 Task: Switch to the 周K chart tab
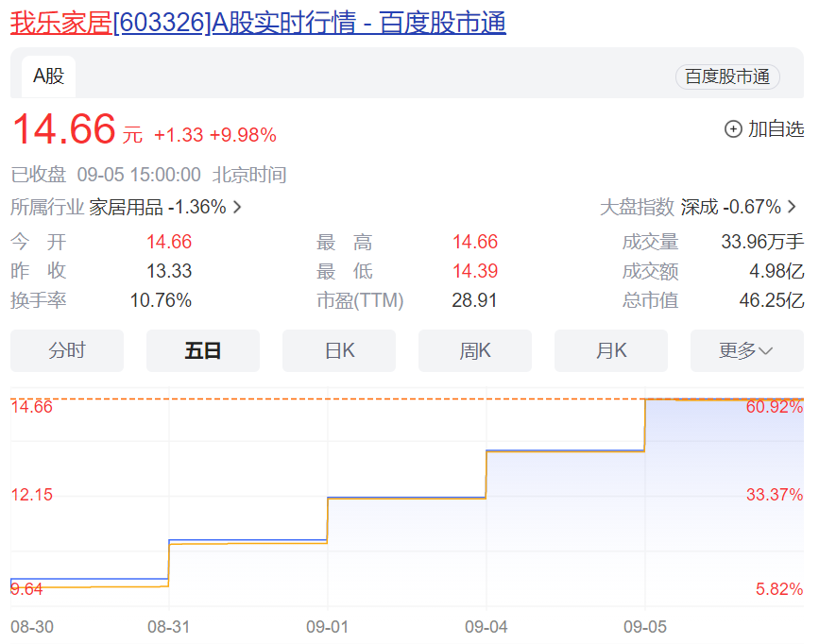[x=475, y=350]
